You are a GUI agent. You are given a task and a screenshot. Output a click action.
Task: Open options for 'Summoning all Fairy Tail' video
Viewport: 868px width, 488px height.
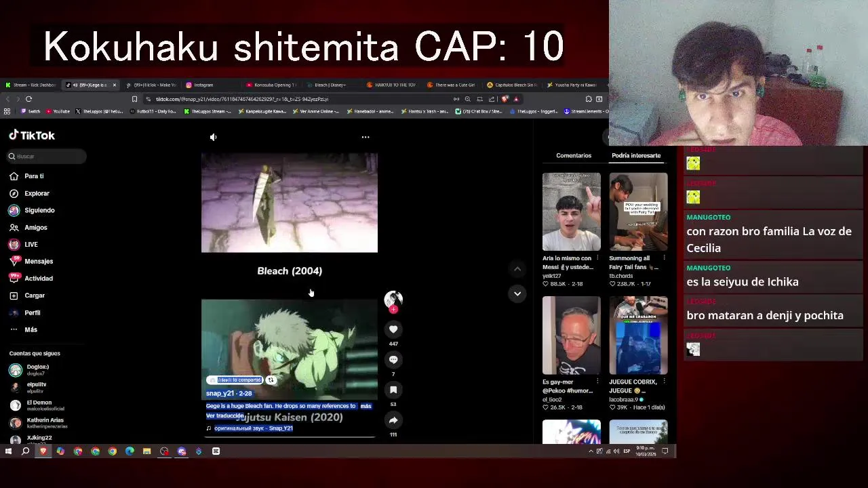point(664,258)
